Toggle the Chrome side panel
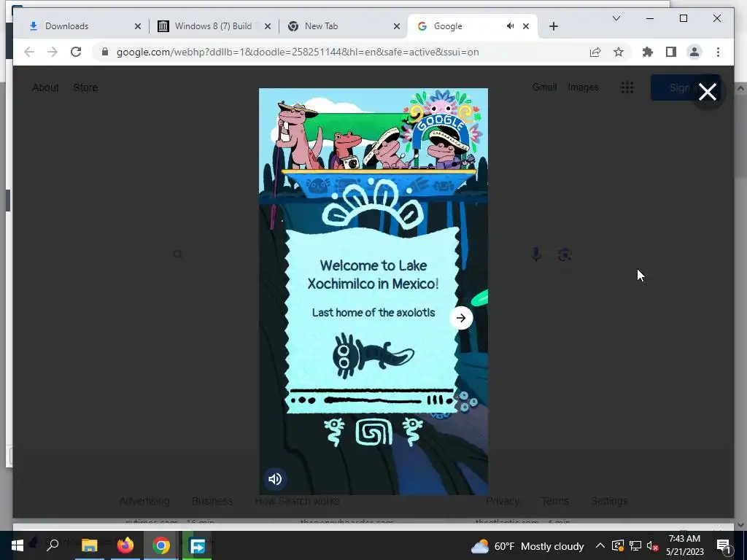Viewport: 747px width, 560px height. (671, 52)
